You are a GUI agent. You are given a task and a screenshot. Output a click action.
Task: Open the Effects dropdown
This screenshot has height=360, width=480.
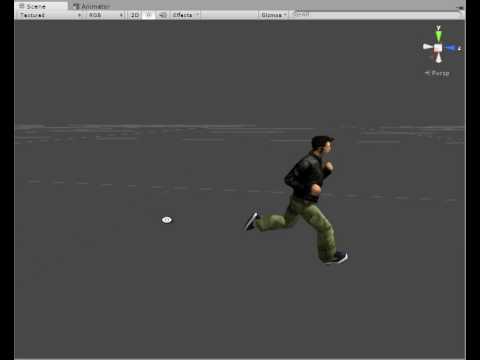pyautogui.click(x=185, y=15)
